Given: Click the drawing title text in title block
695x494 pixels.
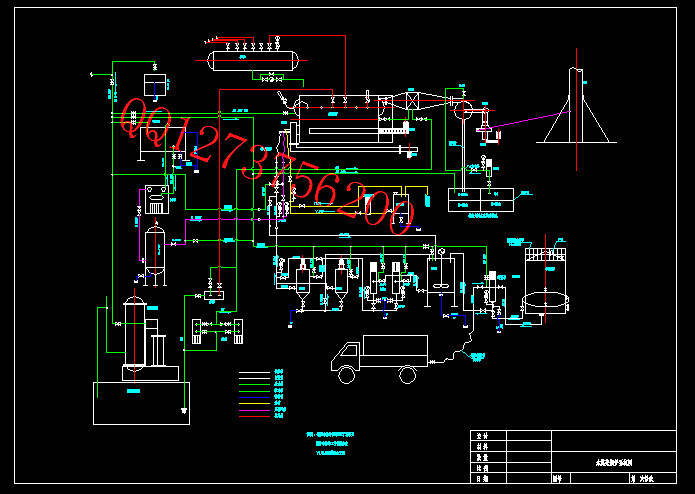Looking at the screenshot, I should tap(613, 463).
